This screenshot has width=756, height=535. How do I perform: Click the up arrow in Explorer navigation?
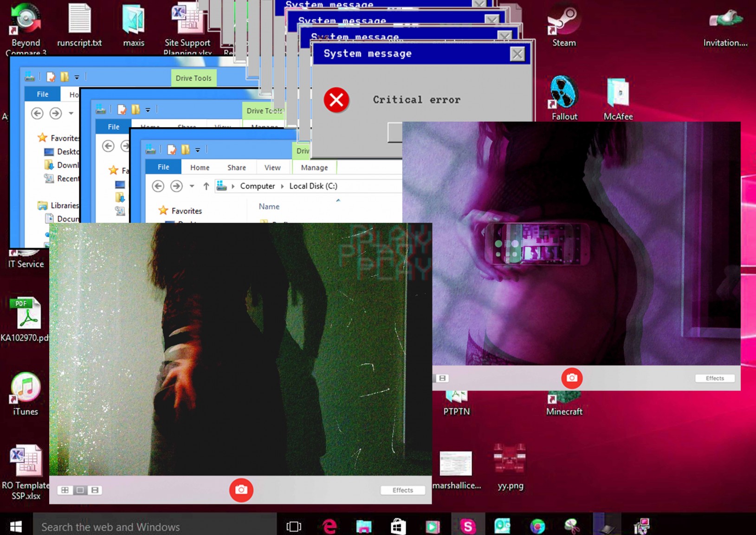(206, 186)
